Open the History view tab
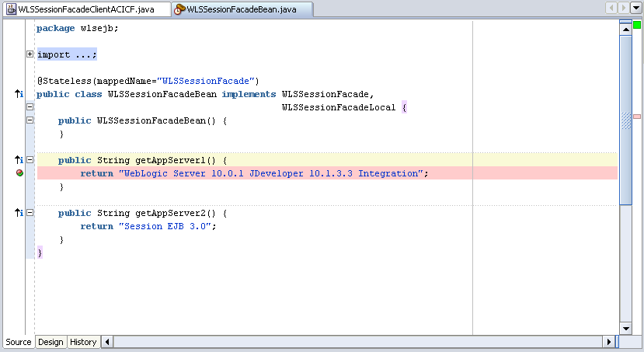The image size is (644, 352). coord(83,342)
